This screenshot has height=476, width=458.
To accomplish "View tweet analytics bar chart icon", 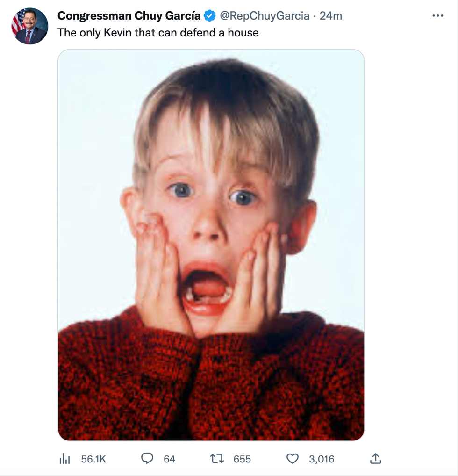I will 64,459.
